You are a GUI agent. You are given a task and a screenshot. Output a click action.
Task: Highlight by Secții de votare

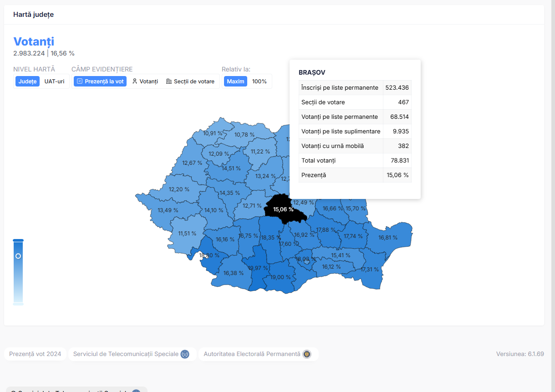click(190, 81)
